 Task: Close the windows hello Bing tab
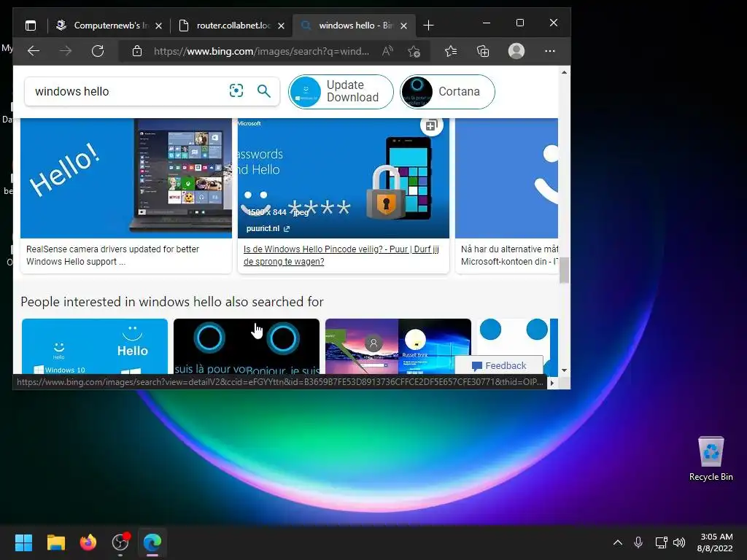(x=403, y=26)
